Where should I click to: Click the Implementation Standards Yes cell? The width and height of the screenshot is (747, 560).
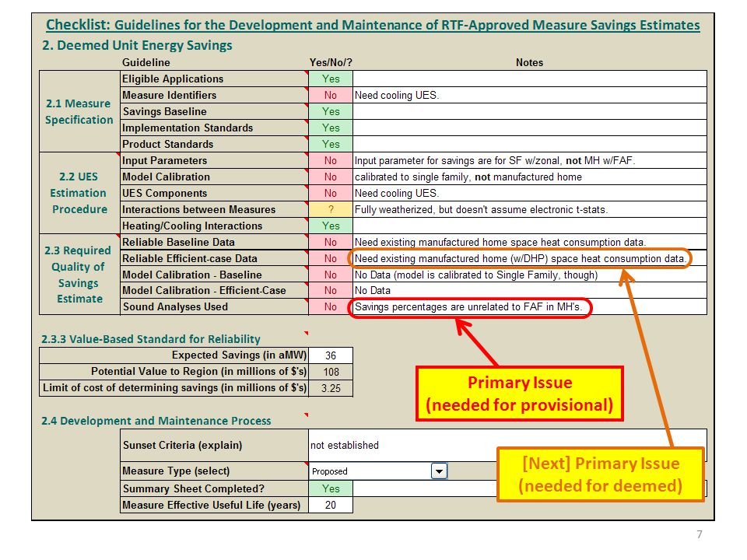(331, 128)
